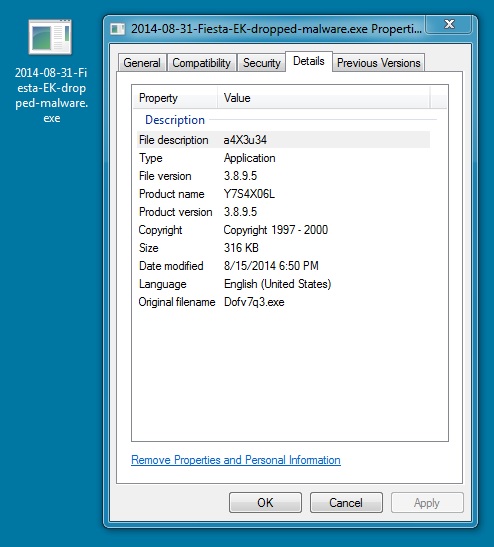Screen dimensions: 494x547
Task: Open Remove Properties and Personal Information link
Action: pos(236,460)
